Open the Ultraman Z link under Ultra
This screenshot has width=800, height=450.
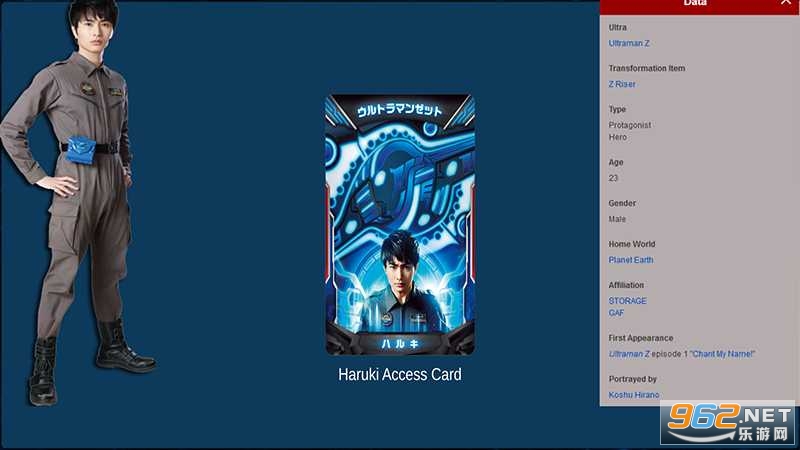click(629, 43)
